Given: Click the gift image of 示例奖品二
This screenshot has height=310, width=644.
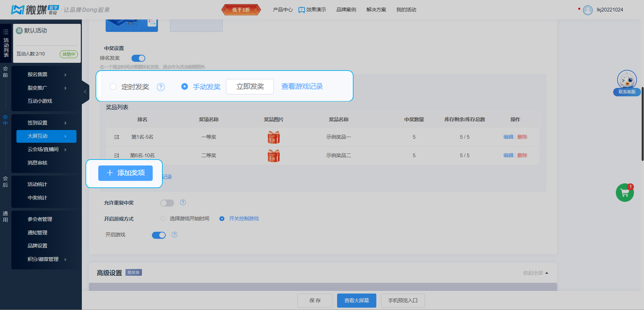Looking at the screenshot, I should (274, 156).
